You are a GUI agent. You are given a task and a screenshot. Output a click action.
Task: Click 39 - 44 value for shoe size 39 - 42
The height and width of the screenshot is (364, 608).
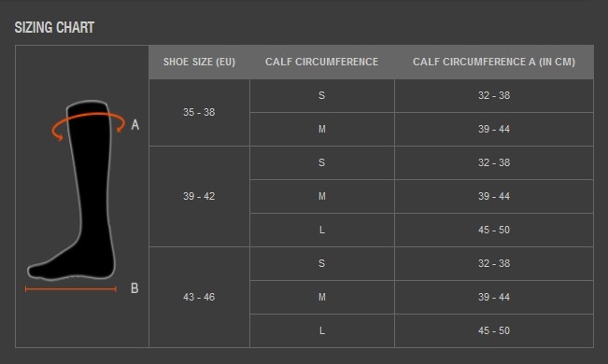click(x=494, y=196)
